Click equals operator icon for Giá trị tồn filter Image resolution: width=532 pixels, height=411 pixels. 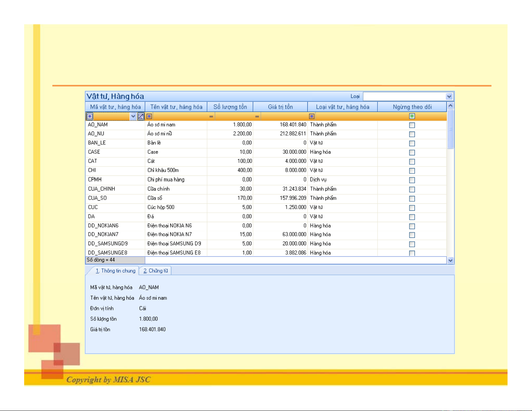[257, 116]
